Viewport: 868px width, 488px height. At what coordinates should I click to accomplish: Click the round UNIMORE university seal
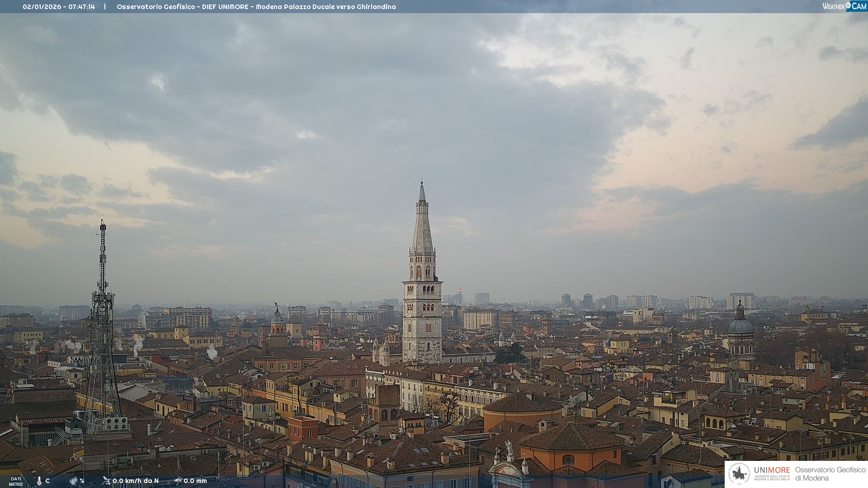point(739,474)
